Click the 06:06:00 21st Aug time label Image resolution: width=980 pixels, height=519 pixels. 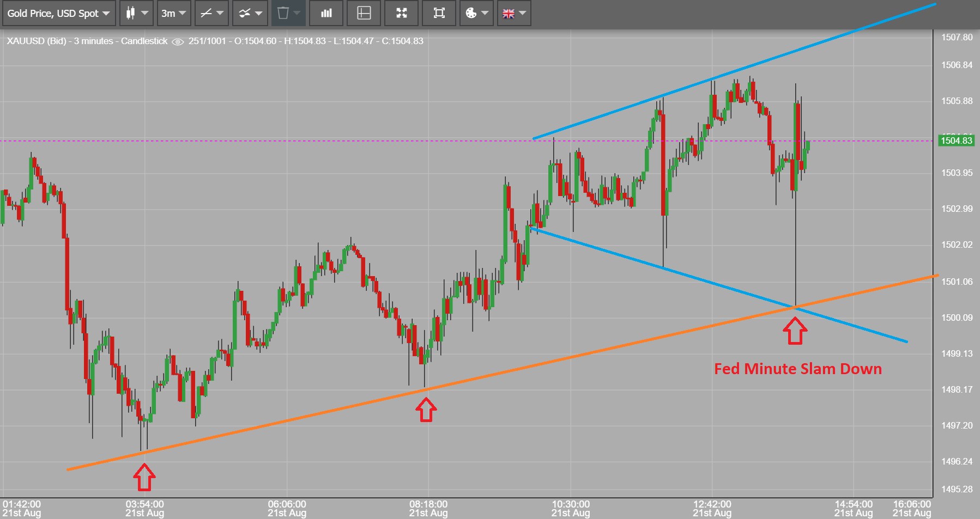click(287, 509)
